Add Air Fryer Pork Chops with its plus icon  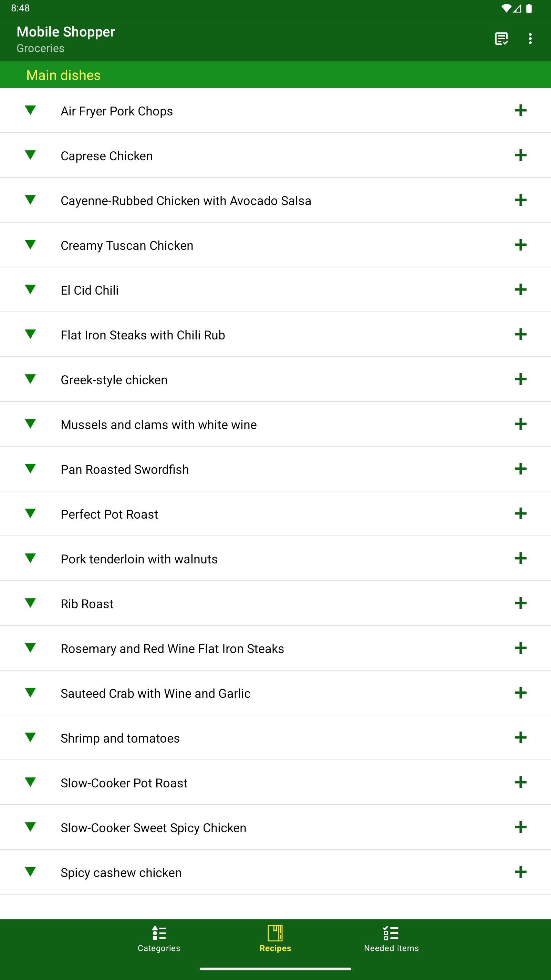520,111
